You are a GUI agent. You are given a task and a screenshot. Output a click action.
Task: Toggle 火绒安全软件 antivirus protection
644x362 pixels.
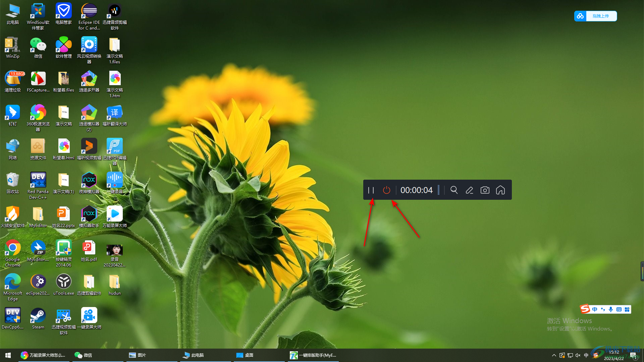point(12,217)
